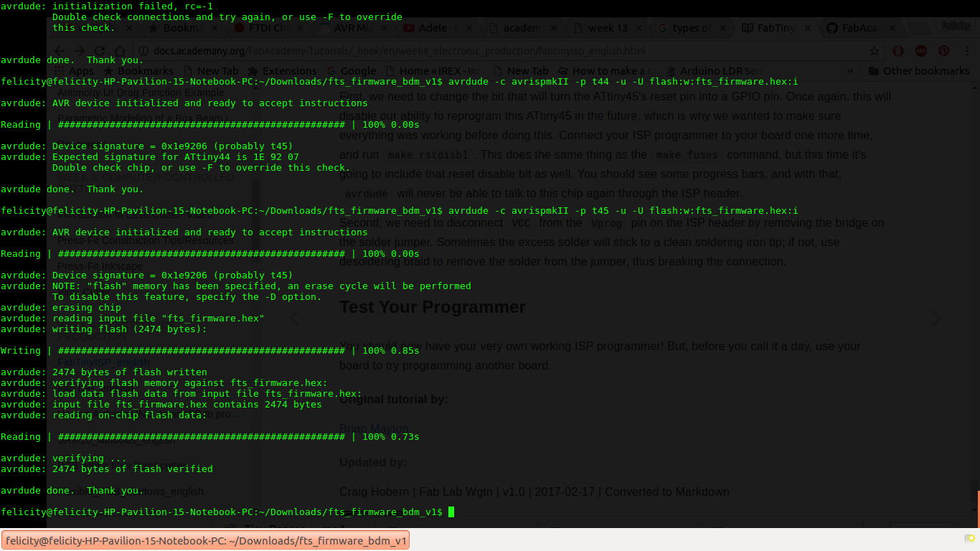Open Antimony UI Drag Function Example sidebar item

[x=141, y=93]
